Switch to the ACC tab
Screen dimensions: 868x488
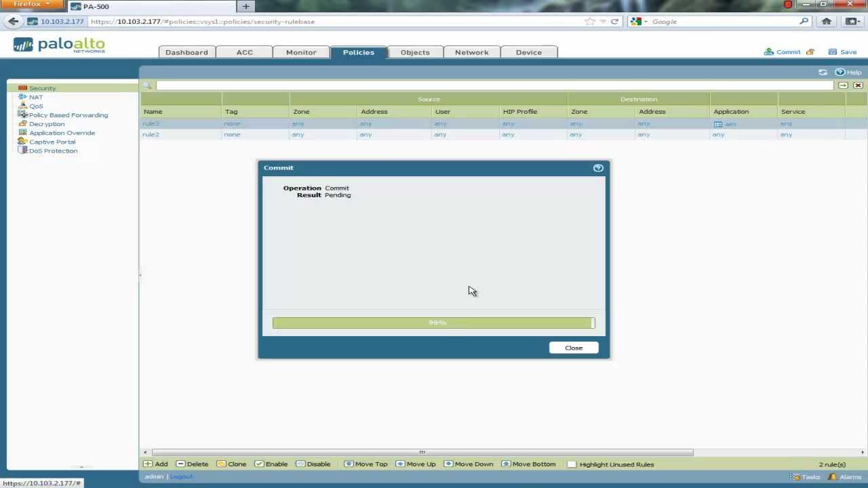click(x=245, y=52)
